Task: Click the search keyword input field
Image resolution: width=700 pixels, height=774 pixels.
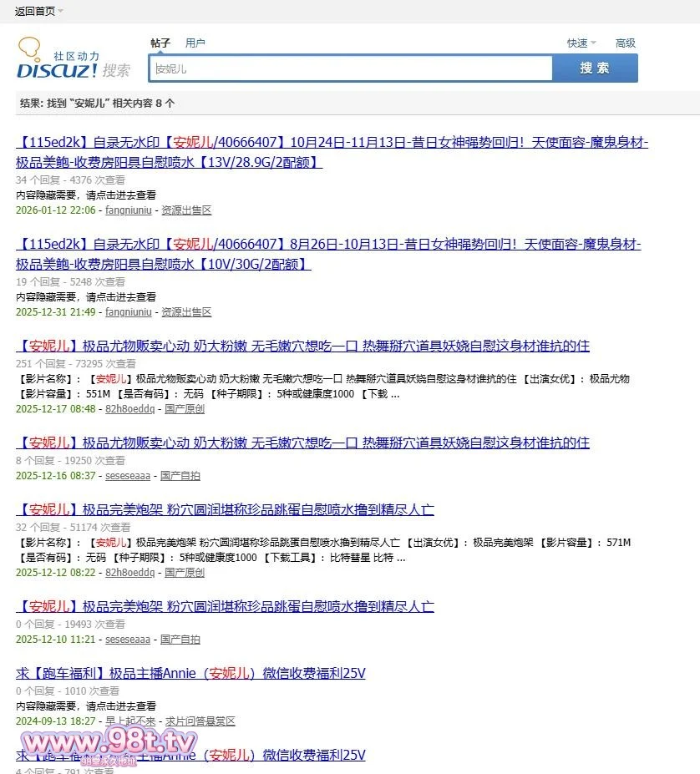Action: tap(351, 68)
